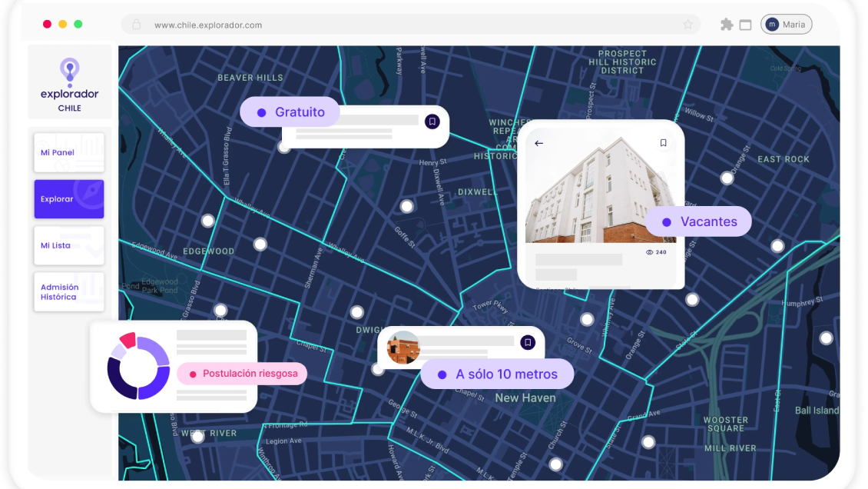The height and width of the screenshot is (489, 868).
Task: Open Mi Lista in the sidebar
Action: [68, 245]
